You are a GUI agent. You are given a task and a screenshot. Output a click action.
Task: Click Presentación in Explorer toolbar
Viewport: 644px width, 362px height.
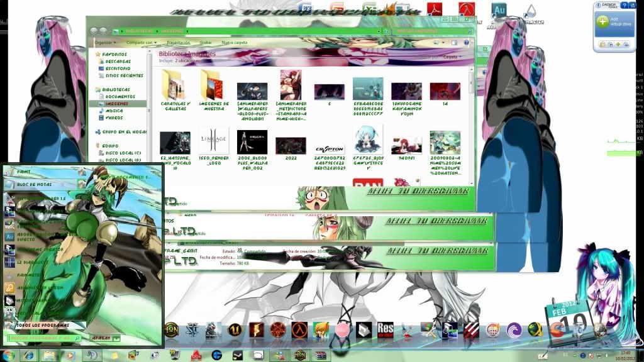pyautogui.click(x=178, y=42)
